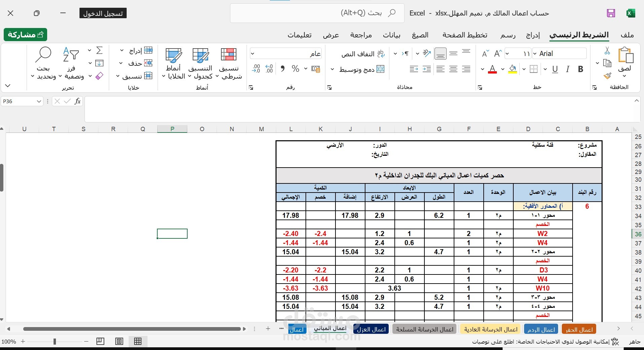Click the Paste clipboard icon

[626, 55]
